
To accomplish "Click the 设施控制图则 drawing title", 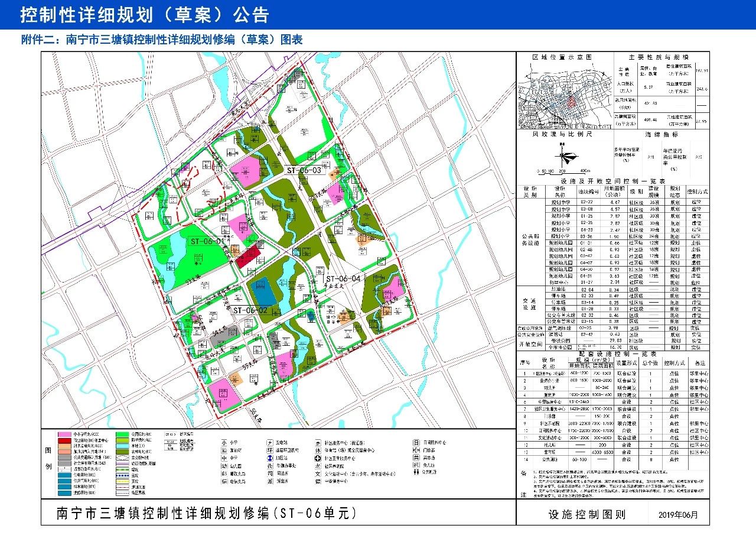I will point(586,514).
